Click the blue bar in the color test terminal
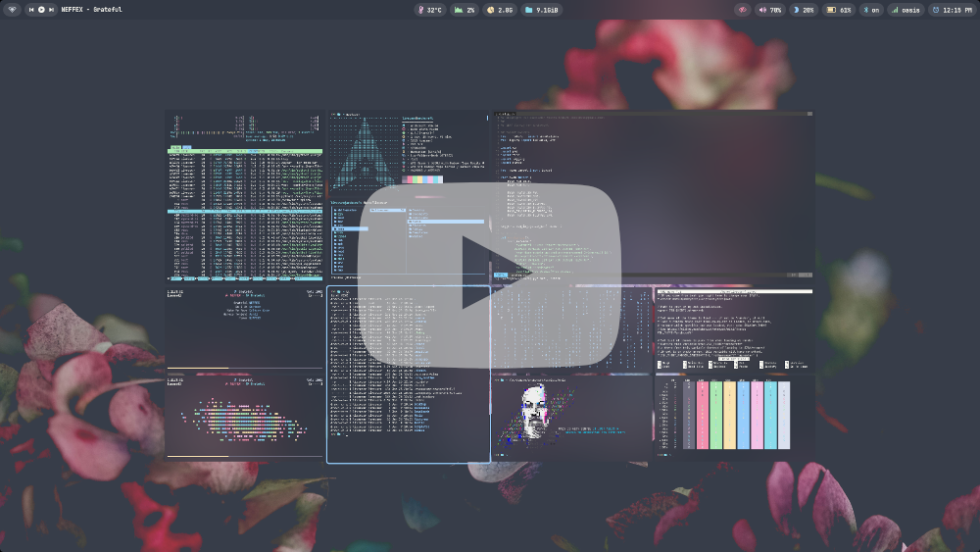Image resolution: width=980 pixels, height=552 pixels. pyautogui.click(x=743, y=415)
